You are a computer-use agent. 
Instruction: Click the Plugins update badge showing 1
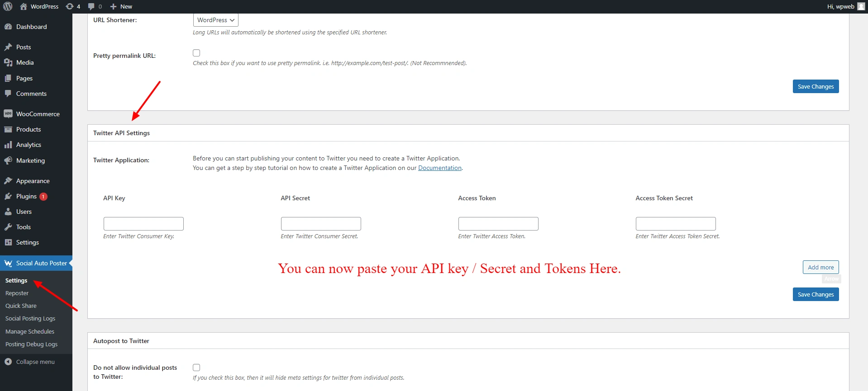(43, 197)
